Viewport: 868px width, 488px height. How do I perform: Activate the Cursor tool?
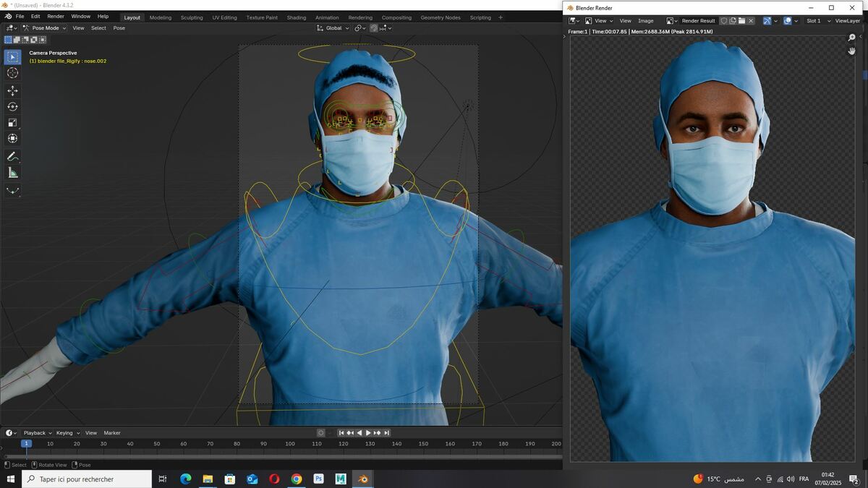[x=12, y=72]
